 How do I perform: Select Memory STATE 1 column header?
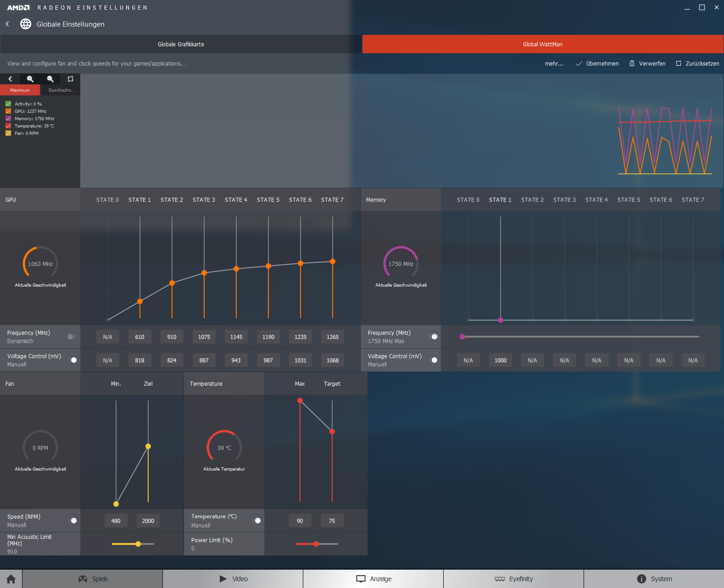point(500,200)
